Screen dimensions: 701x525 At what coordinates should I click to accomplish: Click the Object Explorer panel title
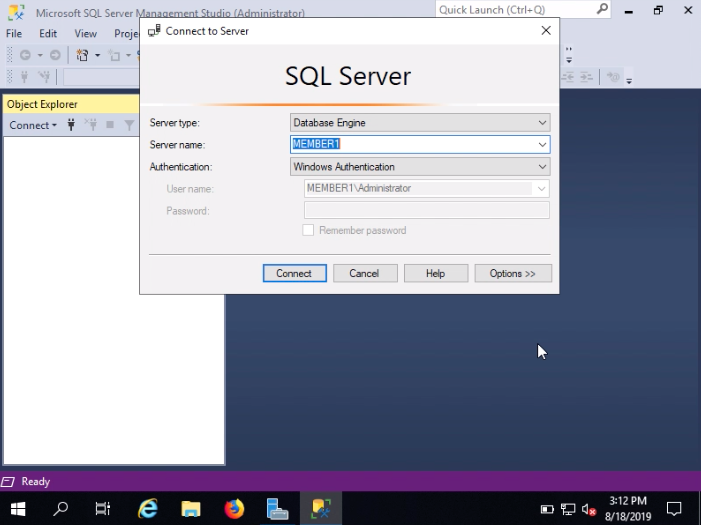(42, 104)
